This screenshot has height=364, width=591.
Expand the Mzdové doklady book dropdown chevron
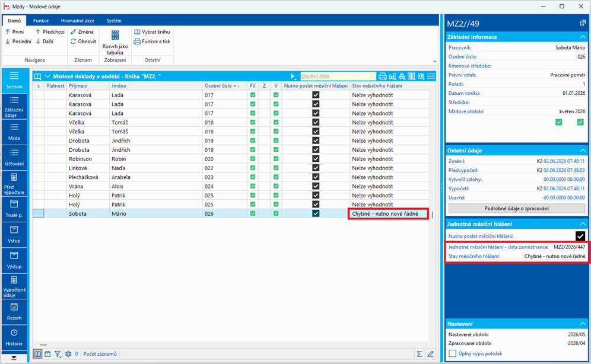pyautogui.click(x=48, y=76)
